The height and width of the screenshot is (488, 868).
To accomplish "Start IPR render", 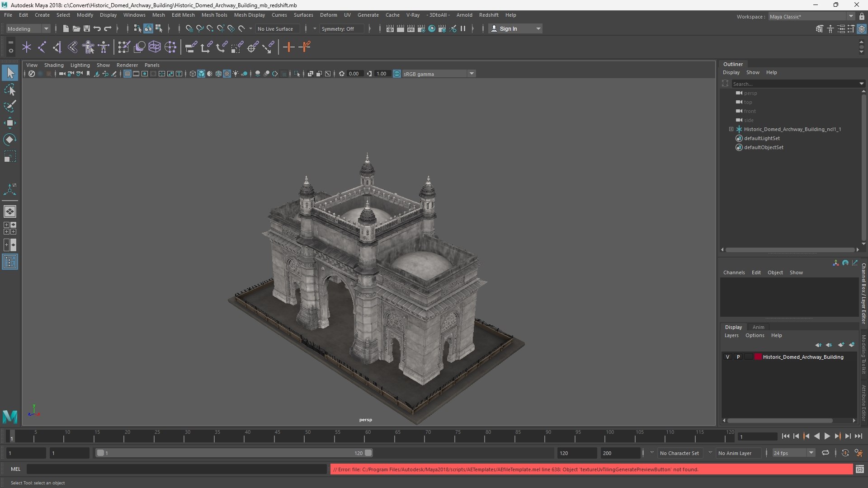I will 410,28.
